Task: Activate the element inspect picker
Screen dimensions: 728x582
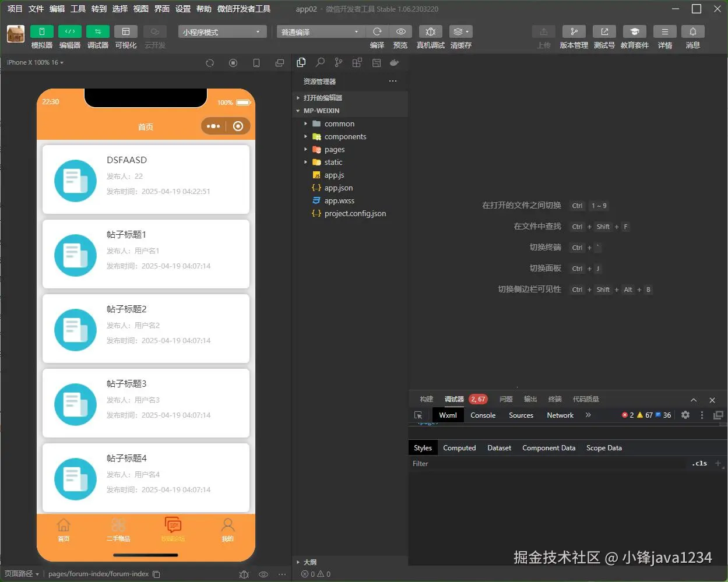Action: point(418,415)
